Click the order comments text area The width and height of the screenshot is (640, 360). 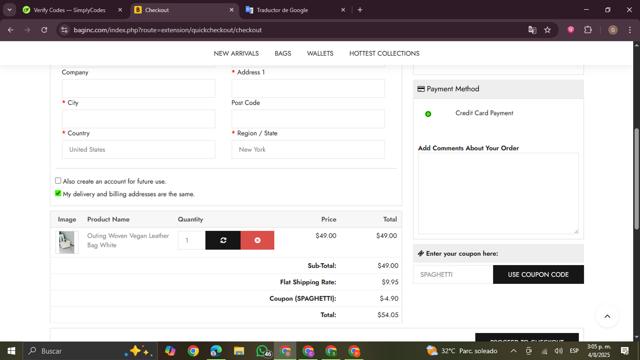pos(498,193)
